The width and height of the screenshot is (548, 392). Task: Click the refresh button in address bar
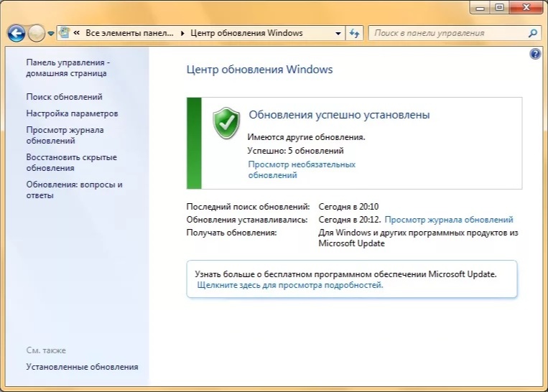pyautogui.click(x=354, y=34)
